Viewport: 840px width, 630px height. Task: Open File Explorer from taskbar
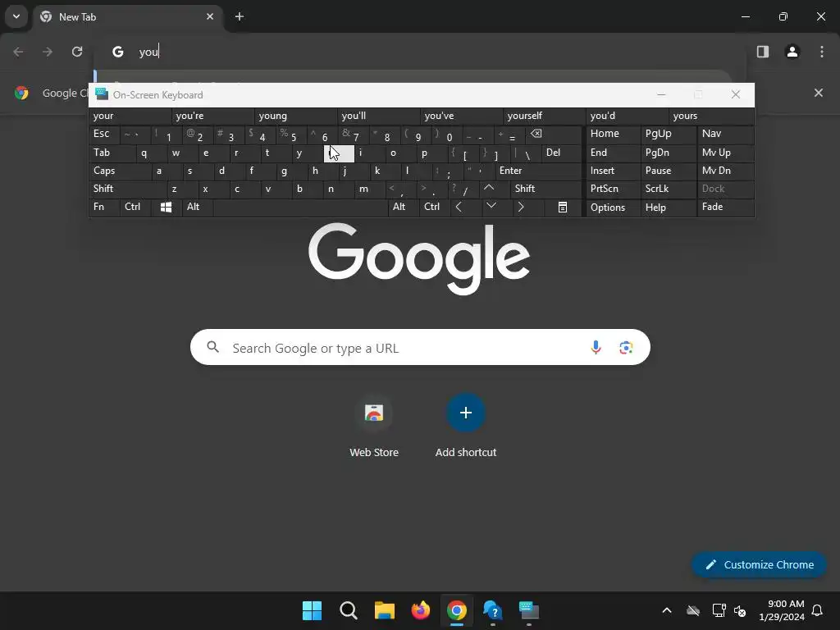coord(384,610)
